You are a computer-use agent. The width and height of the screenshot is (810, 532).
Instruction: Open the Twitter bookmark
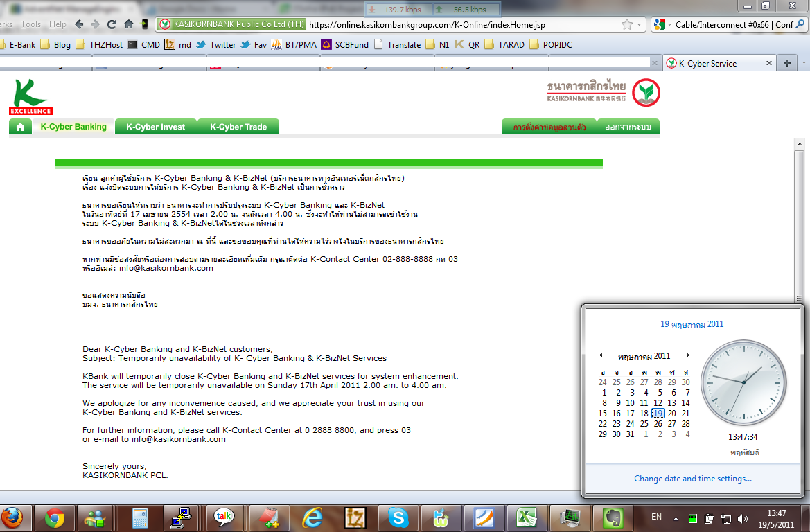[216, 45]
